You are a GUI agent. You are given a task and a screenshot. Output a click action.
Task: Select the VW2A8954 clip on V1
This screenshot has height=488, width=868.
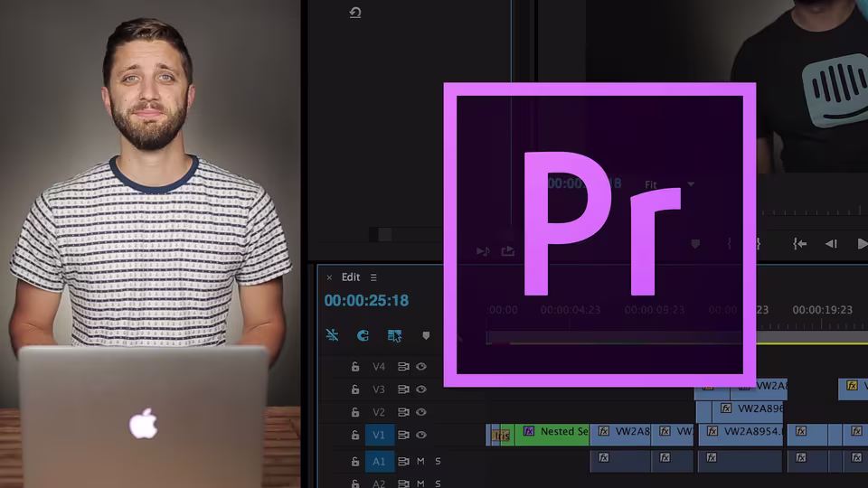741,435
